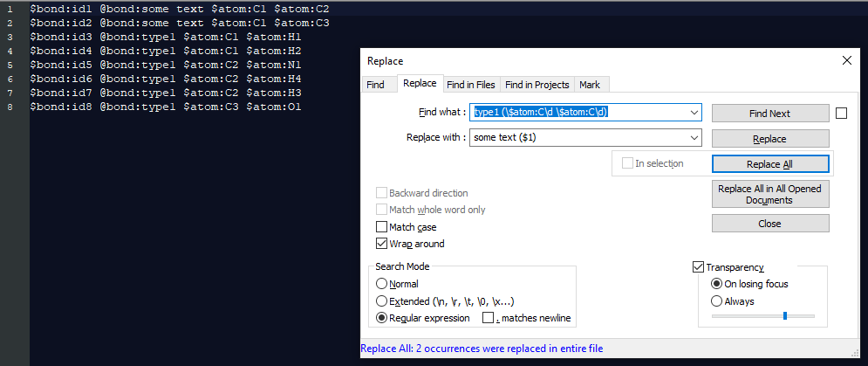Viewport: 868px width, 366px height.
Task: Click $atom:O1 on line 8
Action: click(274, 107)
